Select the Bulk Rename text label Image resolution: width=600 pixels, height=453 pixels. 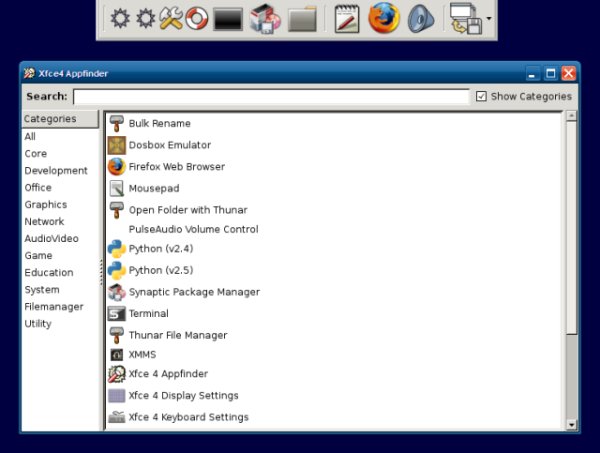coord(160,123)
